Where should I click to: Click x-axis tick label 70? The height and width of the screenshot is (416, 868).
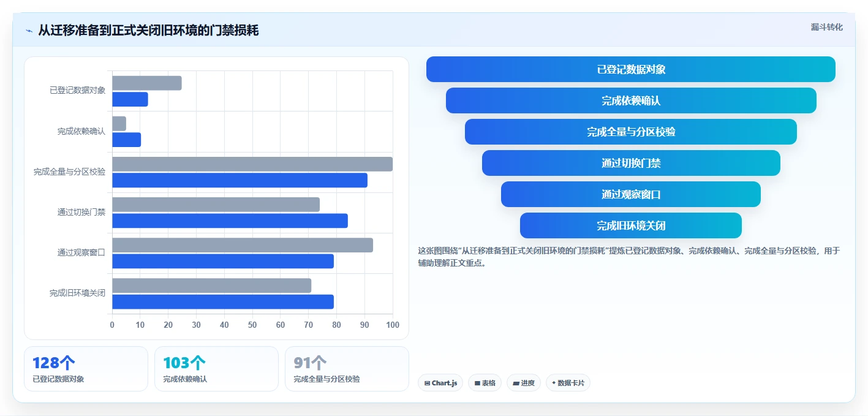tap(309, 325)
